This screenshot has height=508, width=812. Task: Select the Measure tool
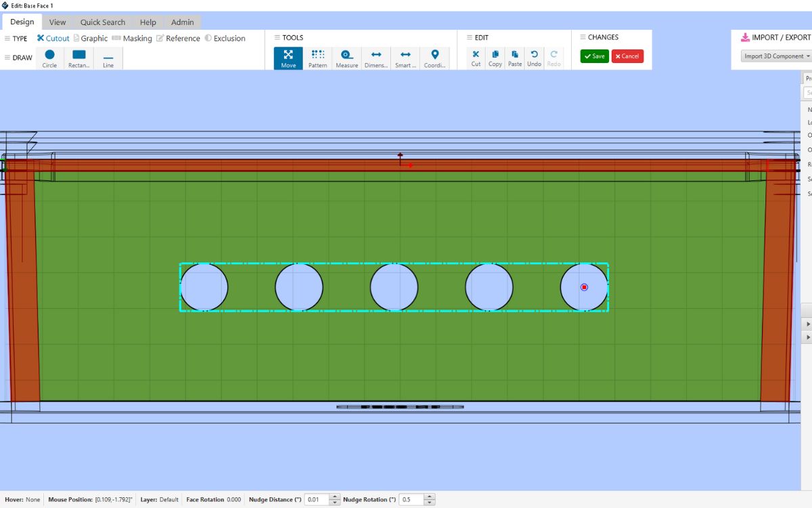point(346,58)
